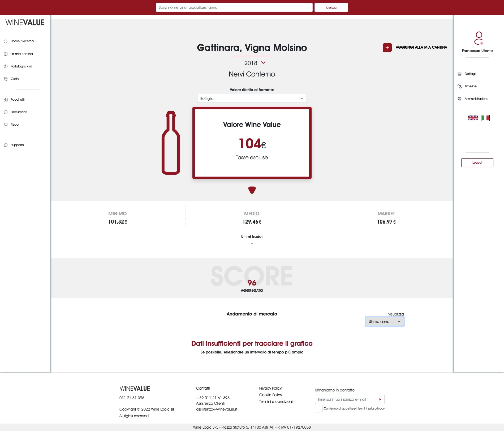Open the Ultimo anno period dropdown

(385, 322)
